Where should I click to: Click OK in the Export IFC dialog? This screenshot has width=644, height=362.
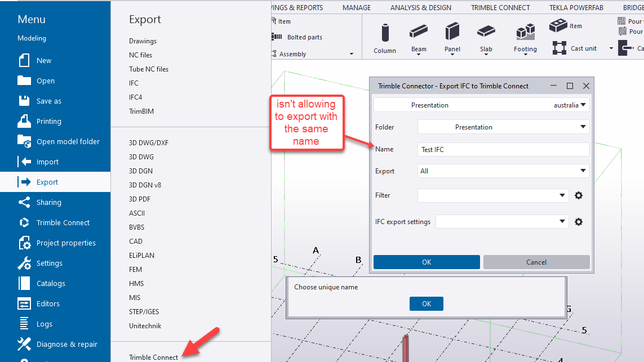[x=427, y=262]
